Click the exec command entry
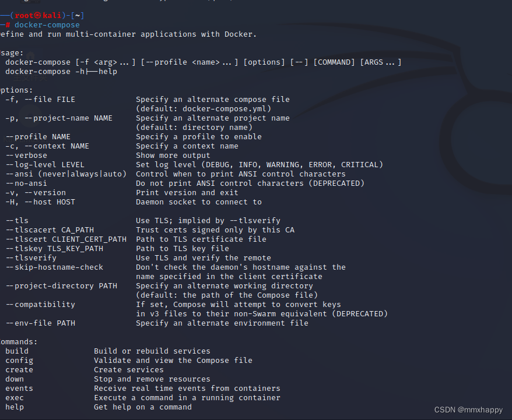The width and height of the screenshot is (512, 420). point(15,398)
